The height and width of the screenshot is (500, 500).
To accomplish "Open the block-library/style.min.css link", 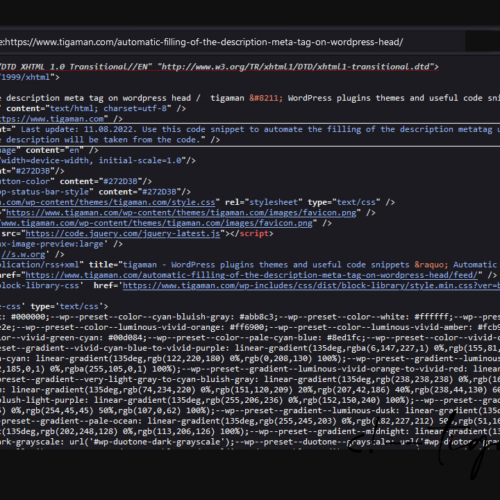I will [311, 286].
